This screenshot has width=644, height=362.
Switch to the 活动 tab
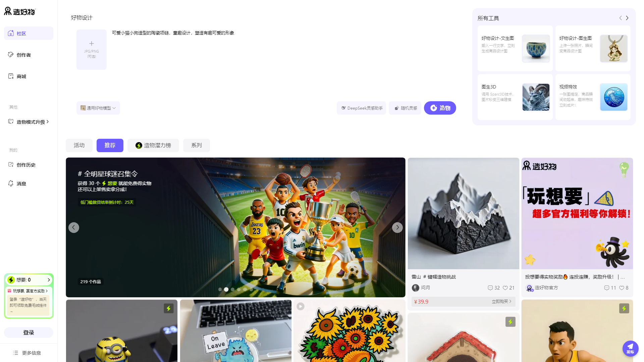tap(79, 145)
